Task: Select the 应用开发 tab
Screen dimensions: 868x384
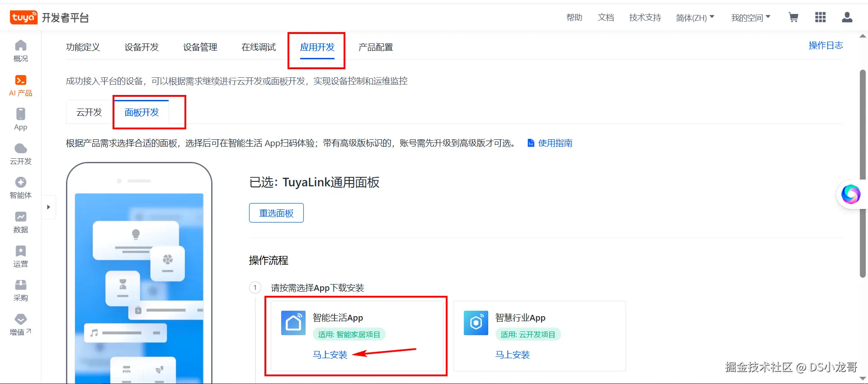Action: (317, 47)
